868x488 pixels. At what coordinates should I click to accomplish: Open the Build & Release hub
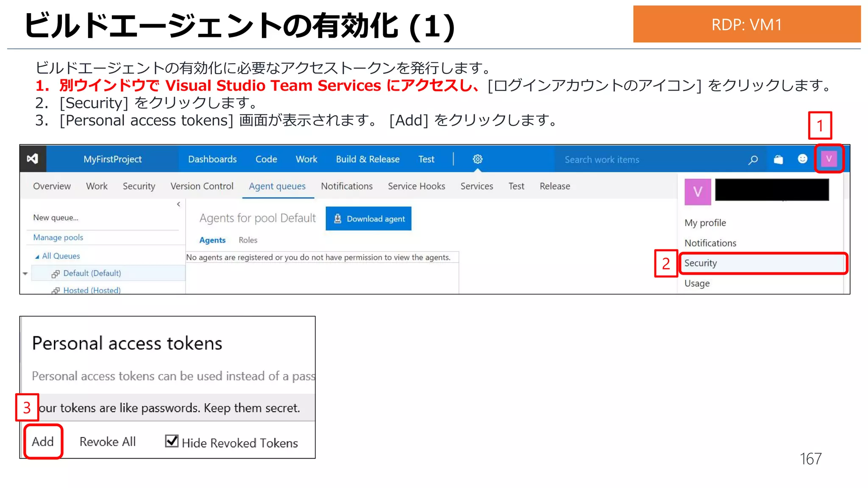(x=368, y=159)
